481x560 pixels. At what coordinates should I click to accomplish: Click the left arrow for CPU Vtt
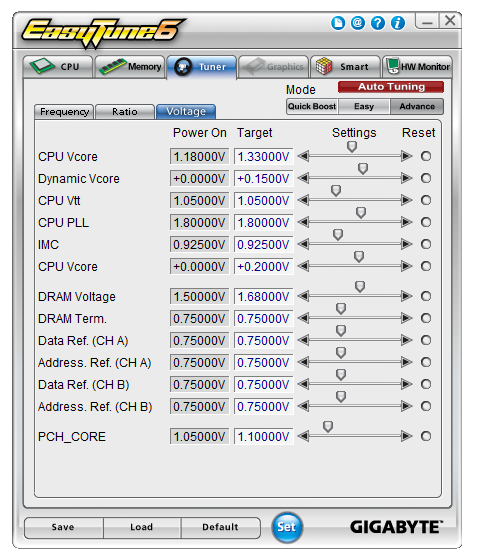pyautogui.click(x=303, y=200)
